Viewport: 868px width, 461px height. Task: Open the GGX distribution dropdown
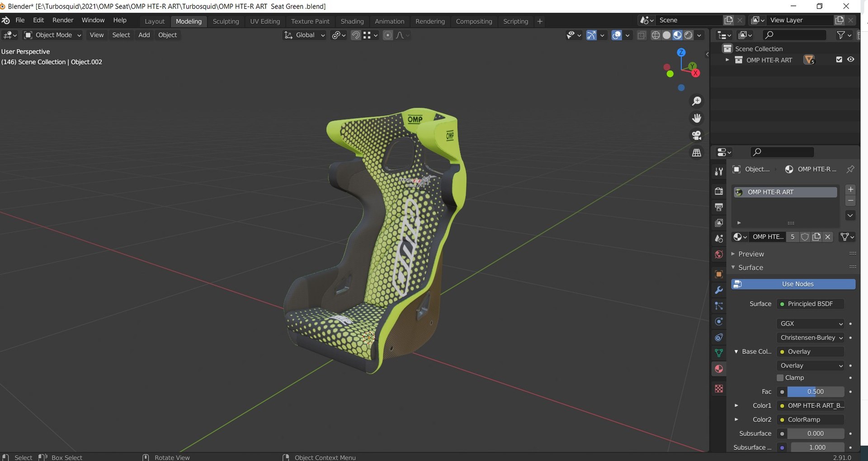coord(811,324)
